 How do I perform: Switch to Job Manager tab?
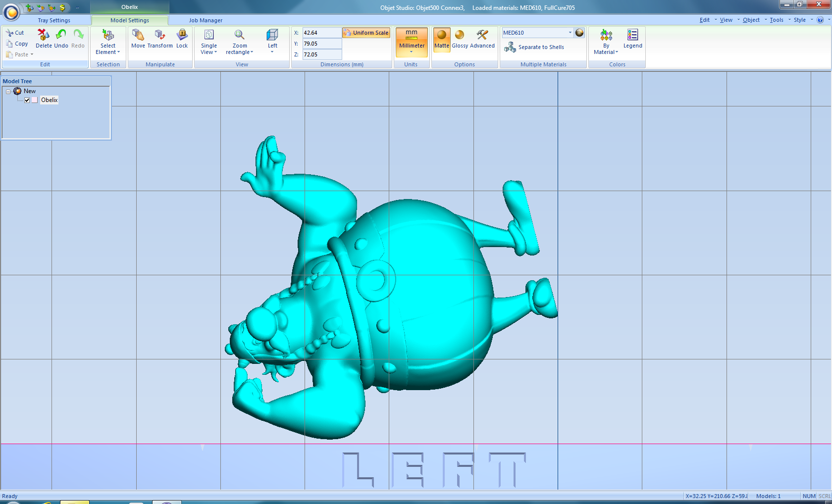(206, 20)
